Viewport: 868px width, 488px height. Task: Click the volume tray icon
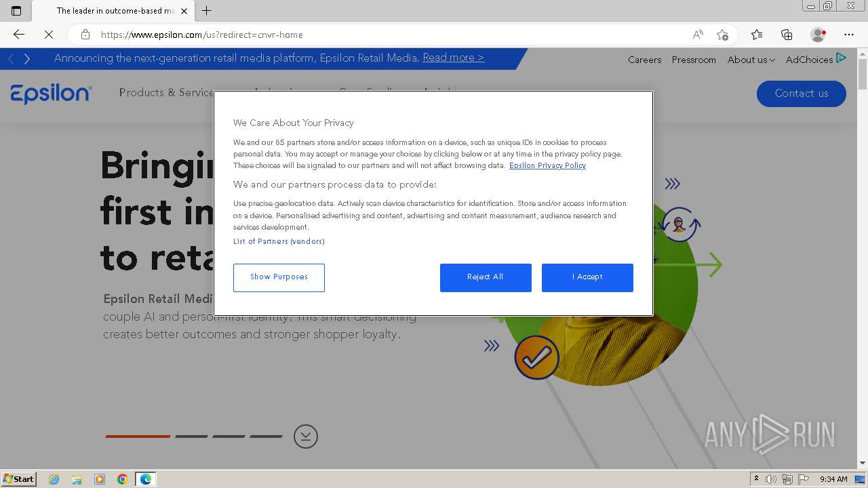coord(771,479)
